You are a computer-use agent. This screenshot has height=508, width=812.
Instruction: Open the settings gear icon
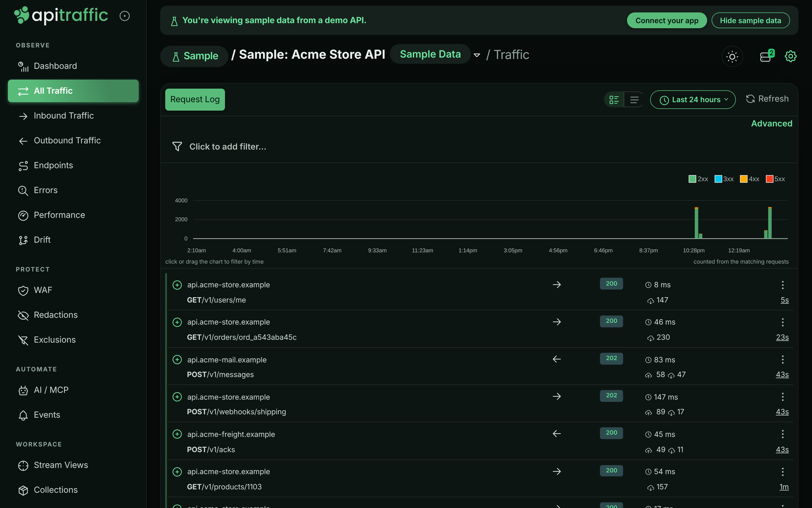point(791,56)
